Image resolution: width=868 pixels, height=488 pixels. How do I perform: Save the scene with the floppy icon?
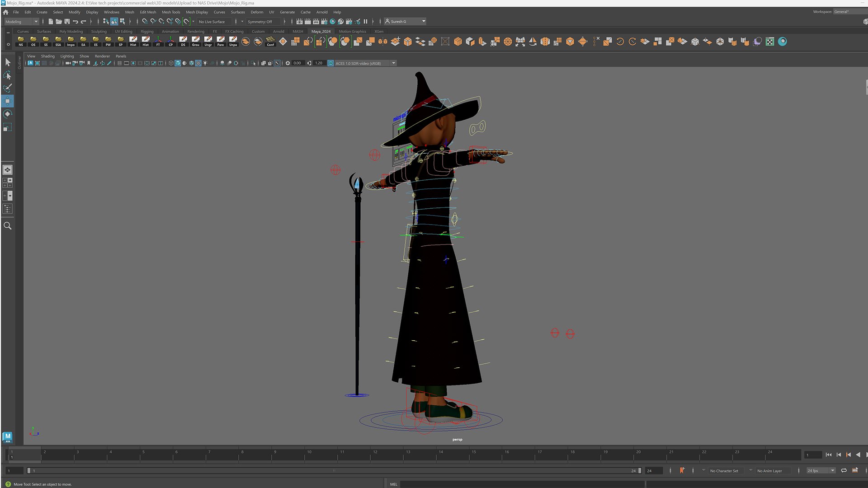tap(67, 21)
